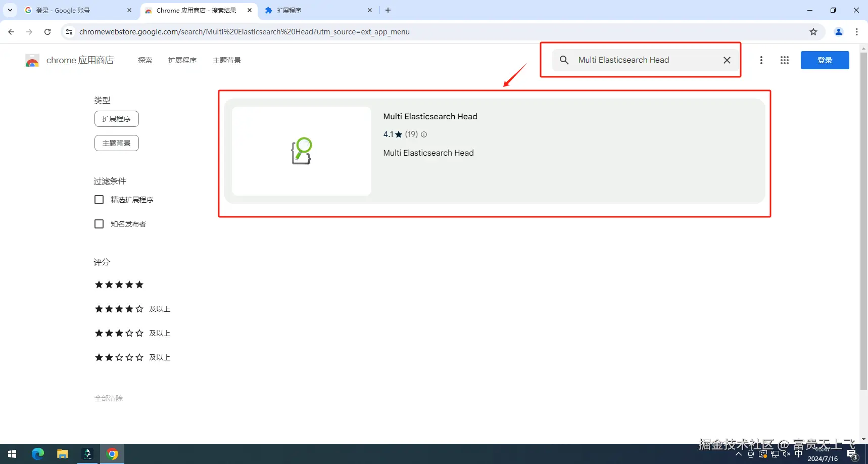Launch Microsoft Edge from the taskbar
The height and width of the screenshot is (464, 868).
click(37, 454)
